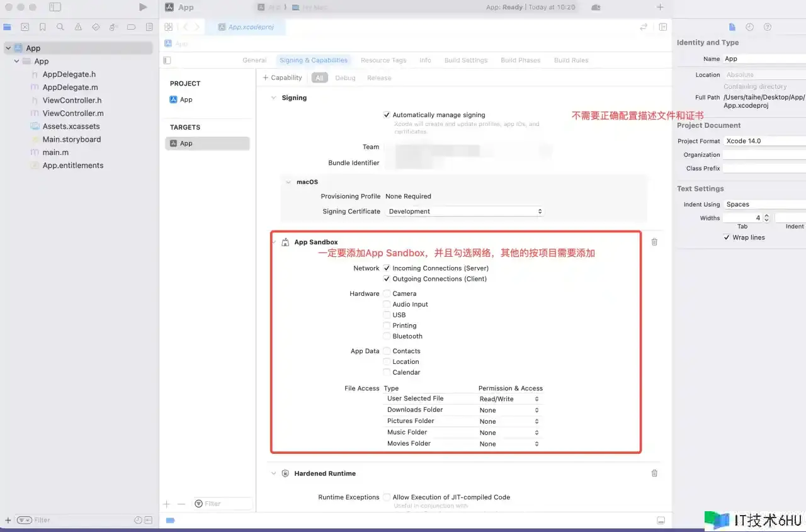Switch to the Build Phases tab

521,60
